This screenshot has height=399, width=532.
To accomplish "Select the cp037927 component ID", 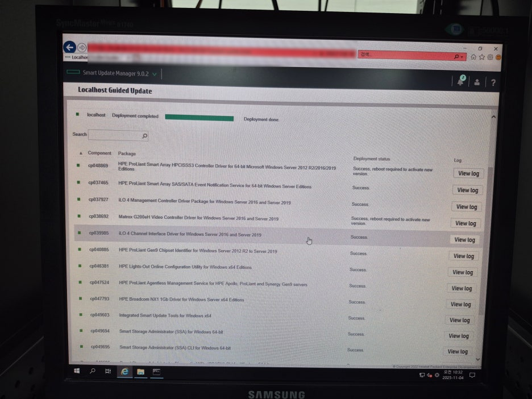I will point(98,199).
